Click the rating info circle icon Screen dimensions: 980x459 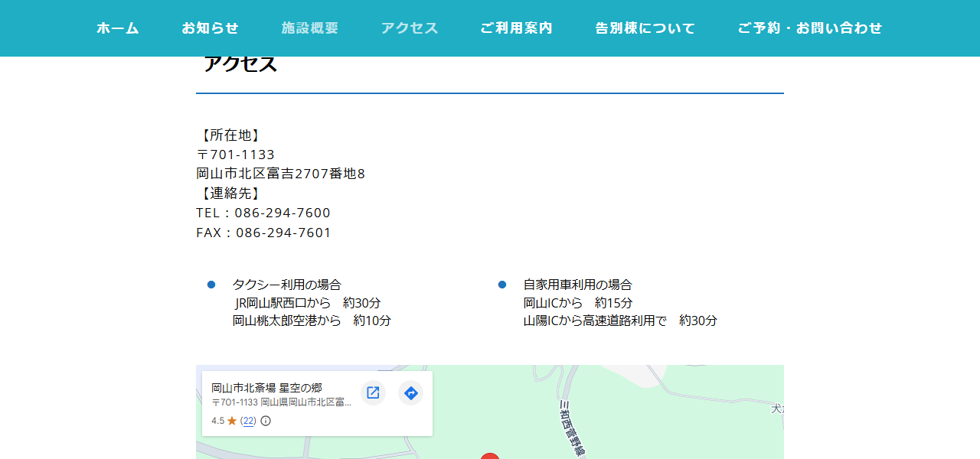pos(266,421)
